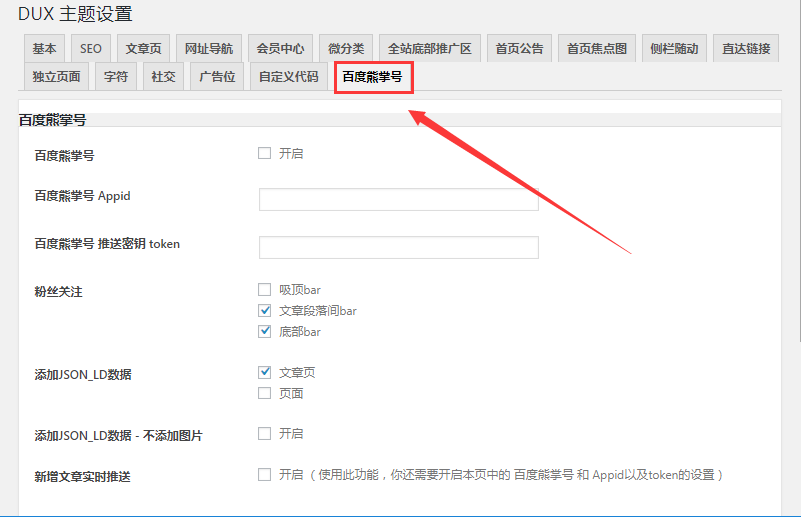This screenshot has height=517, width=801.
Task: Click the 推送密钥 token input field
Action: pyautogui.click(x=398, y=247)
